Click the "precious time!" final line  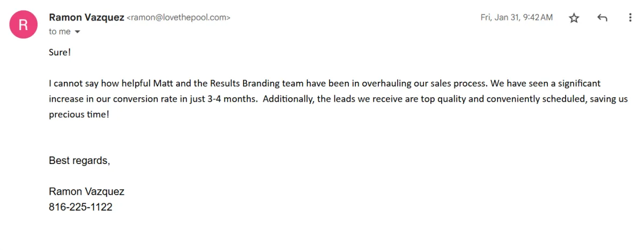click(79, 115)
